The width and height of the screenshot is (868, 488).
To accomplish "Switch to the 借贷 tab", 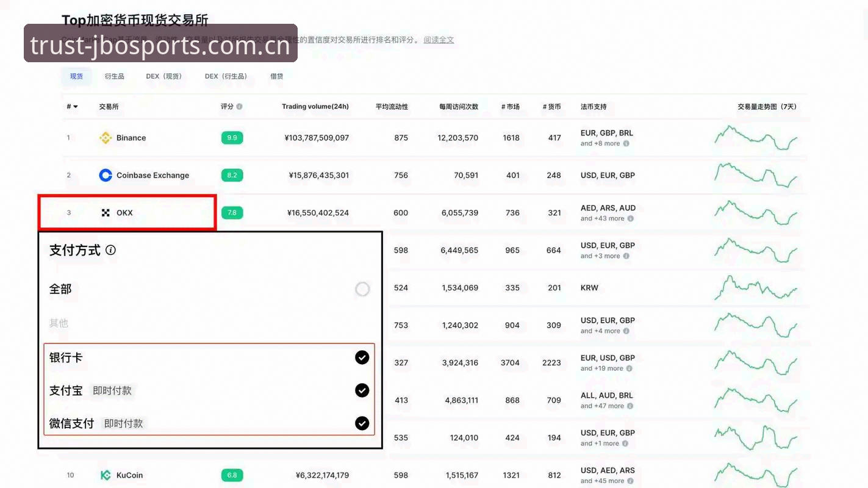I will [277, 76].
